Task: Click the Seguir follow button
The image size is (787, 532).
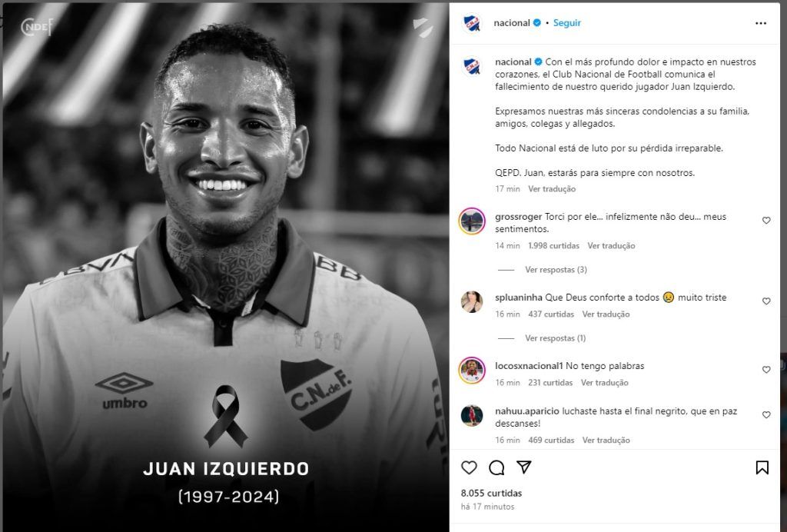Action: pyautogui.click(x=566, y=23)
